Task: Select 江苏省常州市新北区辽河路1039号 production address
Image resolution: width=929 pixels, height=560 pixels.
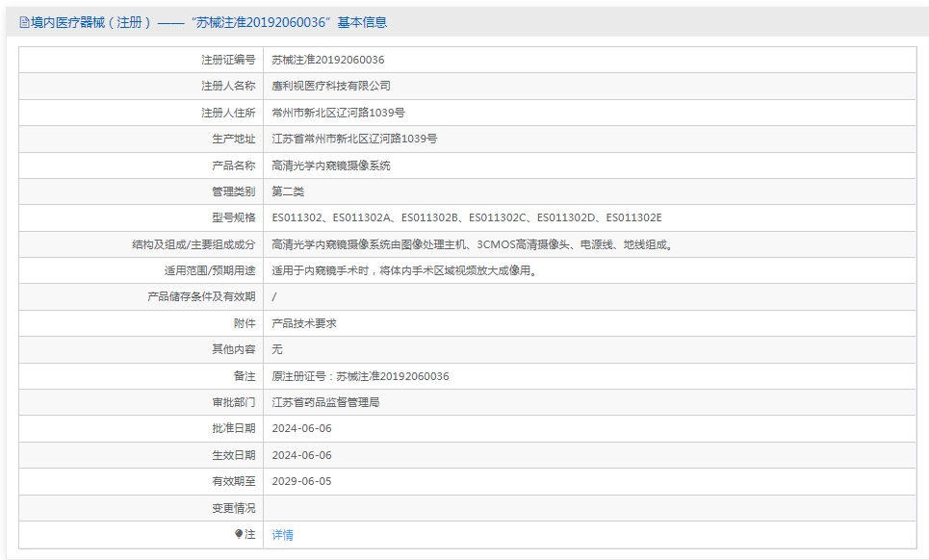Action: click(x=354, y=139)
